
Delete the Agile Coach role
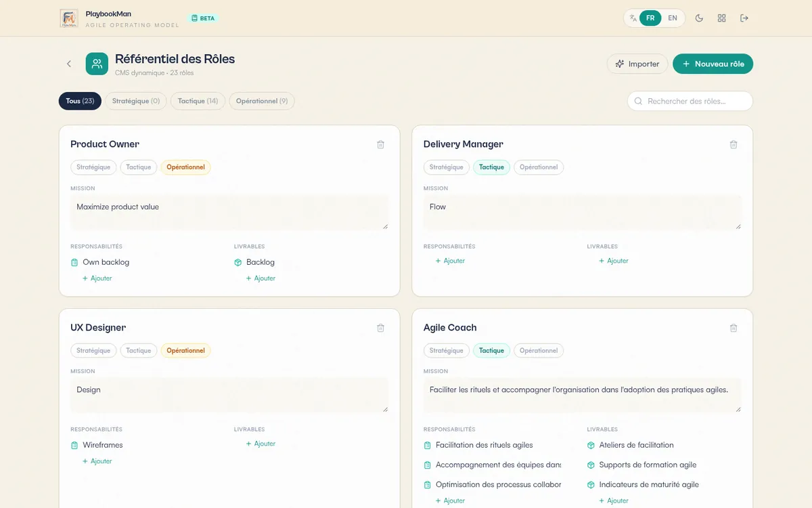click(x=734, y=328)
